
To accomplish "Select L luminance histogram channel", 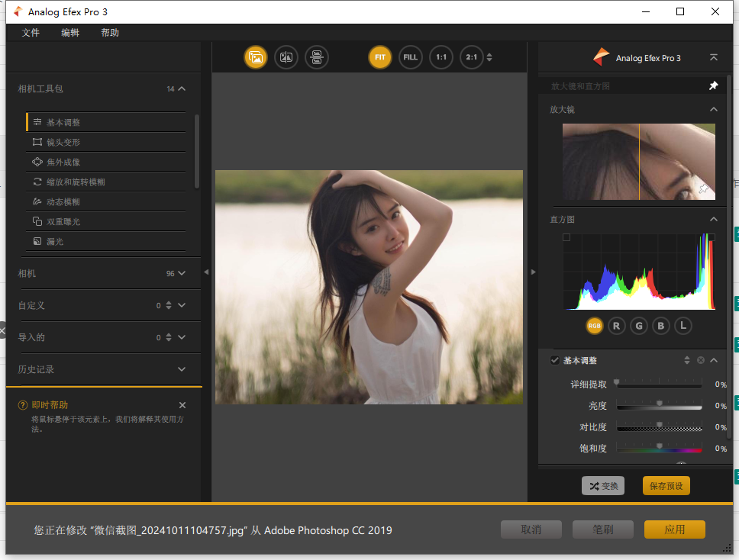I will (x=683, y=326).
